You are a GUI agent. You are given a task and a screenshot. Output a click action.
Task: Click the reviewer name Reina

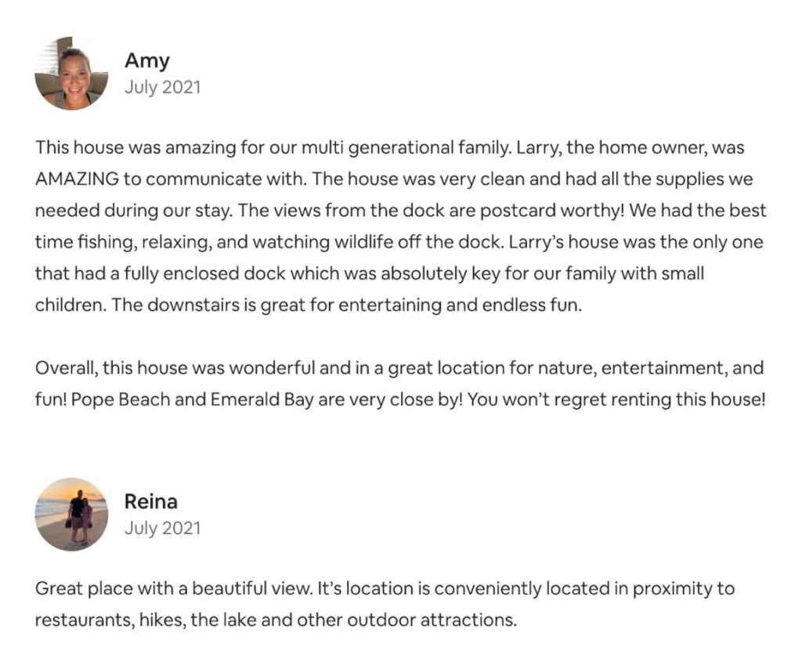click(x=151, y=501)
